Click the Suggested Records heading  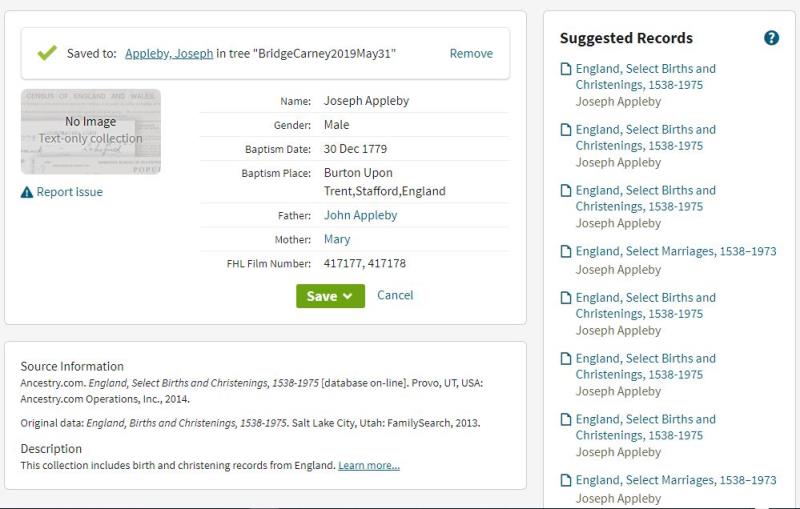(626, 38)
